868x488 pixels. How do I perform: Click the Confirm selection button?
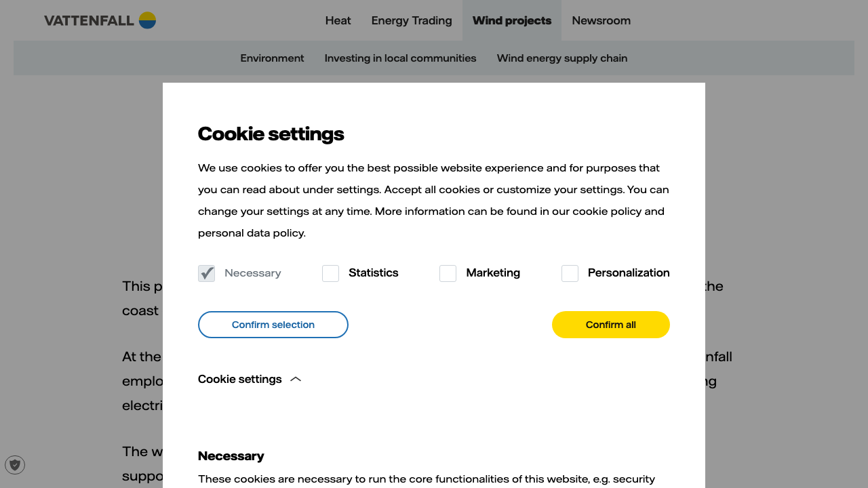(x=273, y=325)
